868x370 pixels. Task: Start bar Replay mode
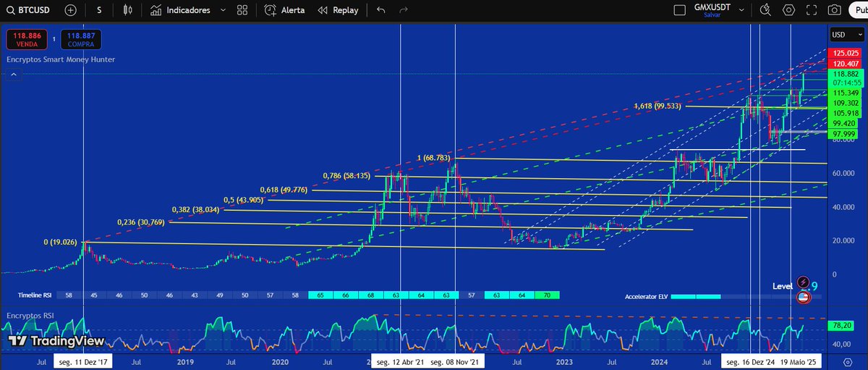(338, 11)
